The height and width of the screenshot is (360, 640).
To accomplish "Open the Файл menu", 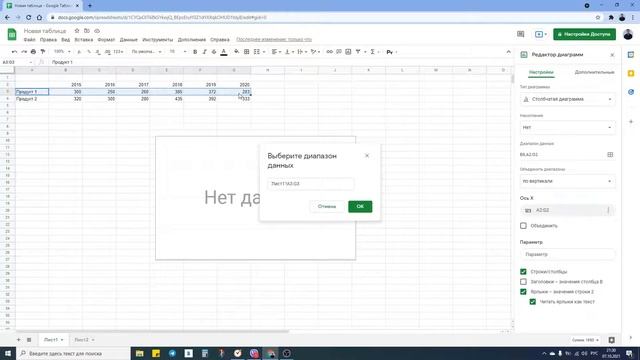I will [29, 40].
